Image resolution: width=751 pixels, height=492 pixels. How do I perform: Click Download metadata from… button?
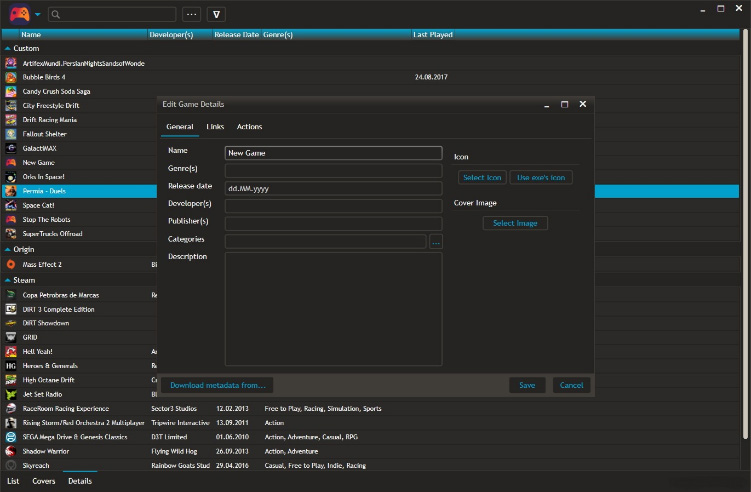click(217, 385)
